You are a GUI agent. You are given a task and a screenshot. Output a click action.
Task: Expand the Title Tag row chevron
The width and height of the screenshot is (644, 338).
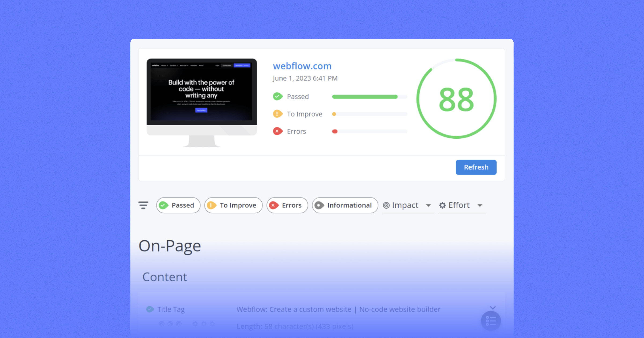point(493,308)
